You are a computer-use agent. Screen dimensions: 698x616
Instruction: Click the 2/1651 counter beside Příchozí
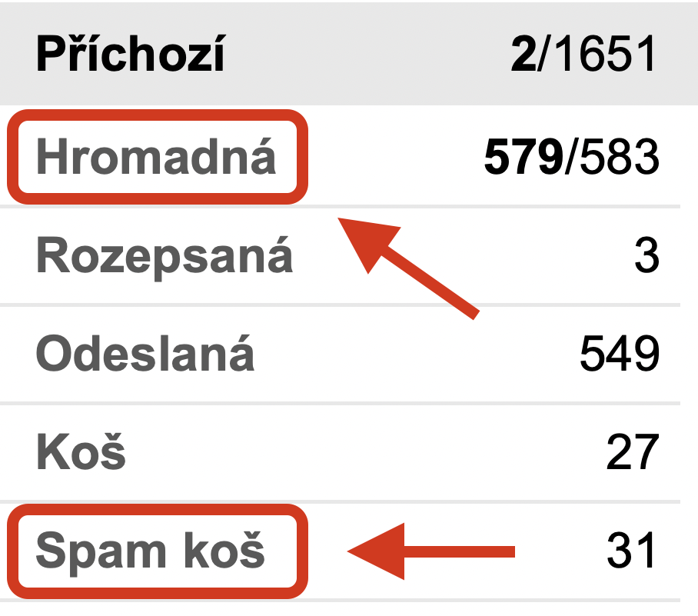pos(584,56)
